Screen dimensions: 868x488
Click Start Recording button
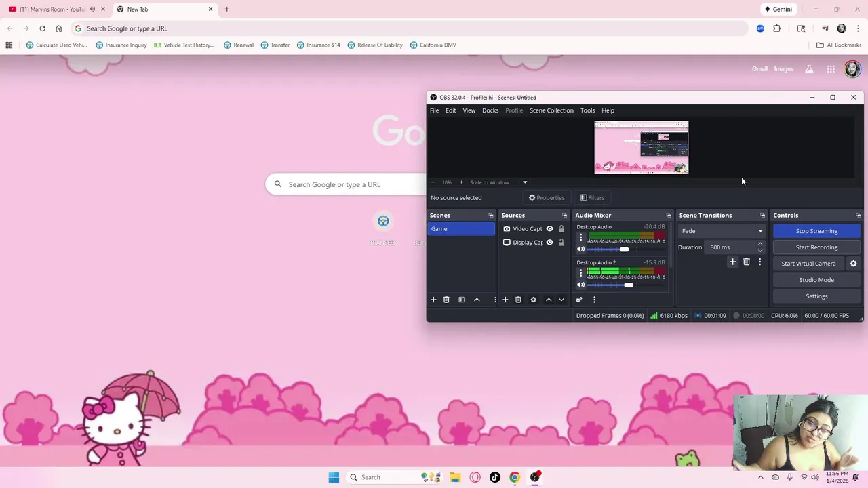coord(816,247)
